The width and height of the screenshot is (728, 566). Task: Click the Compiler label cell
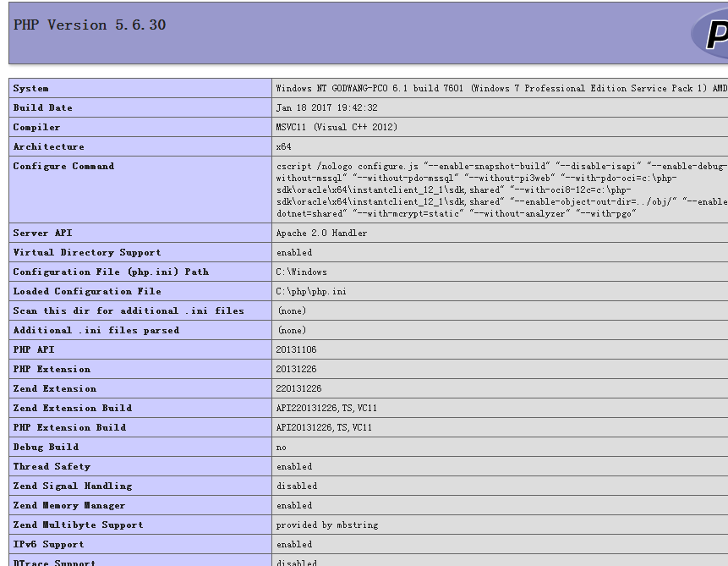point(36,127)
